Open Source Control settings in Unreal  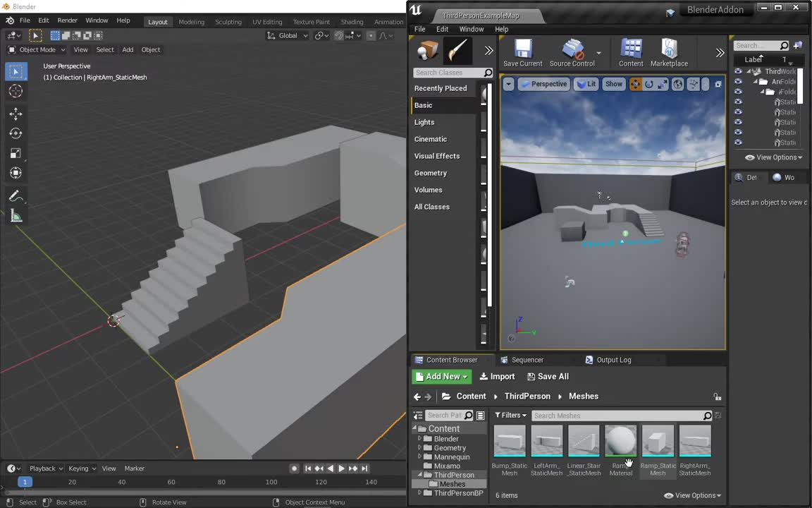click(x=572, y=53)
